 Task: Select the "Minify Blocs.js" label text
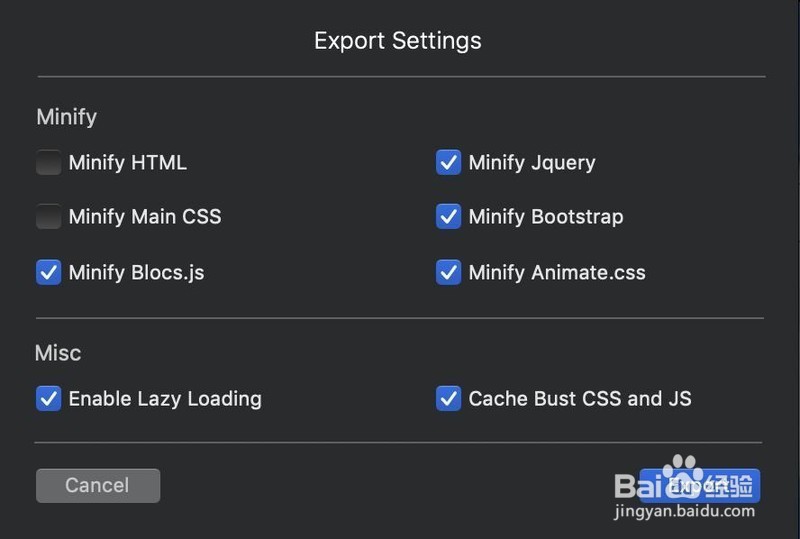(136, 272)
